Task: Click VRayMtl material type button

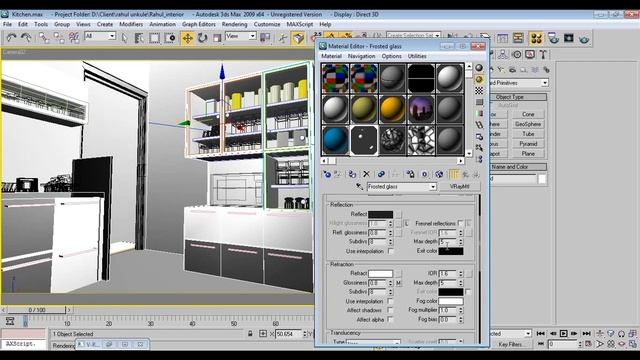Action: click(x=460, y=187)
